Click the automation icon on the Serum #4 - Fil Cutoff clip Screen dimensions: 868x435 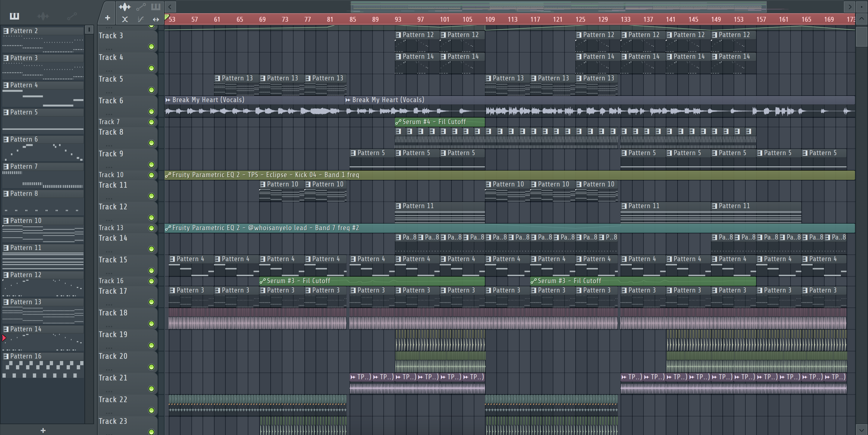tap(398, 122)
